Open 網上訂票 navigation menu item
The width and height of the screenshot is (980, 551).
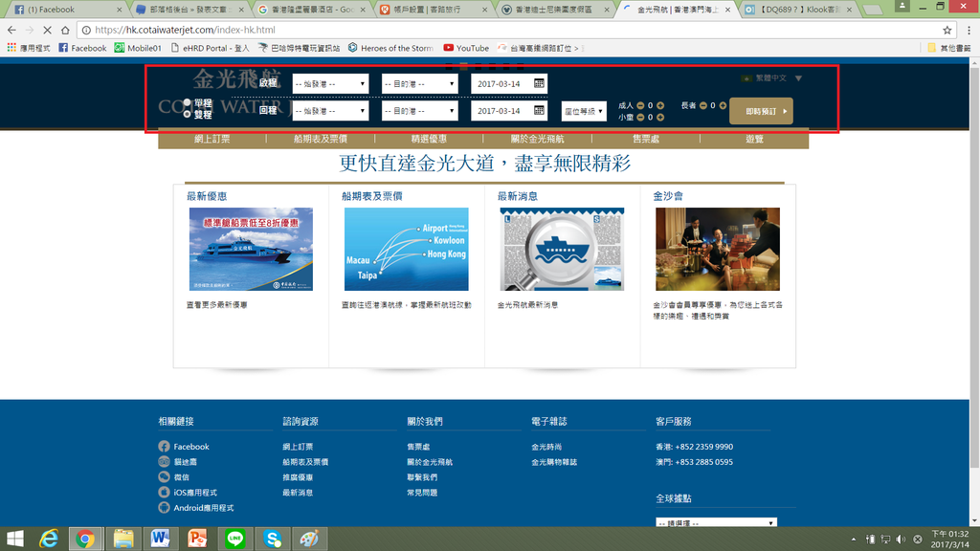(212, 139)
